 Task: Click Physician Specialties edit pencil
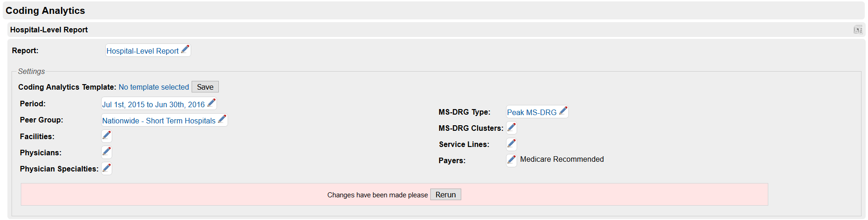coord(107,168)
